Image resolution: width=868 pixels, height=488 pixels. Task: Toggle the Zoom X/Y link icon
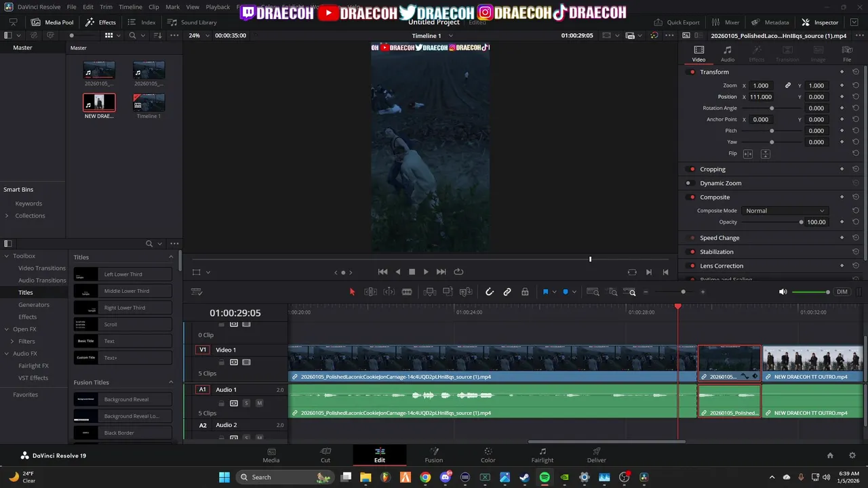pyautogui.click(x=788, y=85)
